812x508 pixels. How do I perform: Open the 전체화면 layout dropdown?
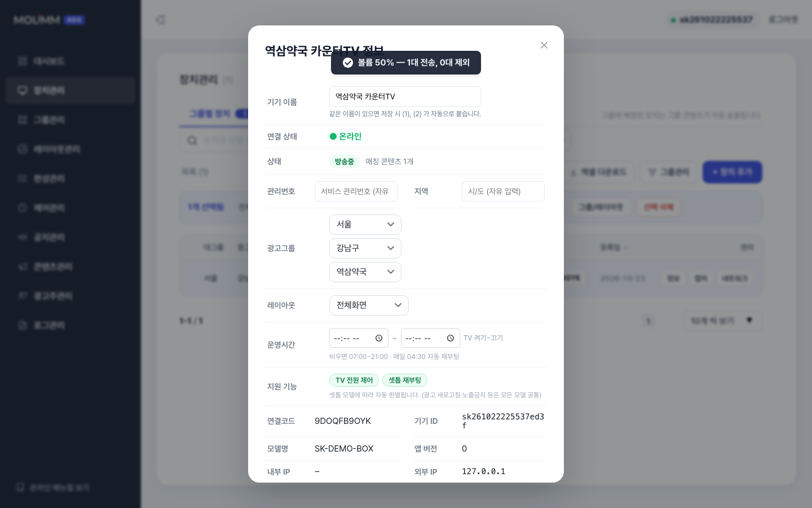click(369, 305)
